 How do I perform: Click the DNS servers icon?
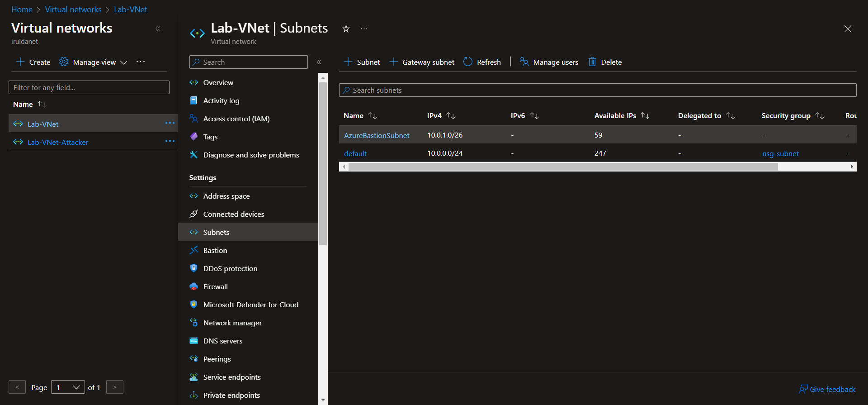tap(194, 341)
